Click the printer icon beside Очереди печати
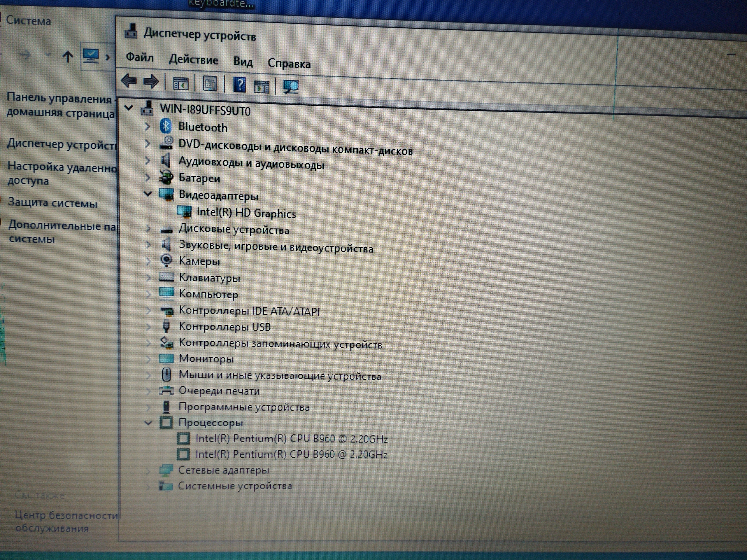 tap(167, 390)
